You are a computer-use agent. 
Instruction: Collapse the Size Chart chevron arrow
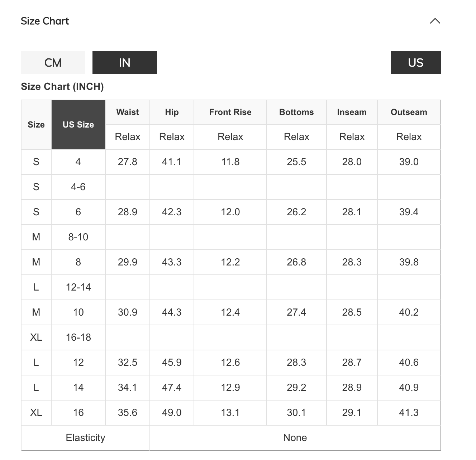pyautogui.click(x=435, y=21)
